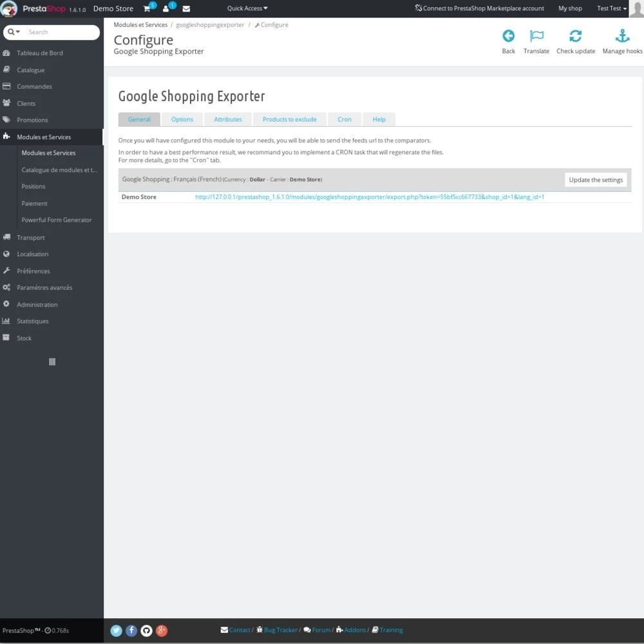Switch to the Options tab
The image size is (644, 644).
click(x=182, y=120)
